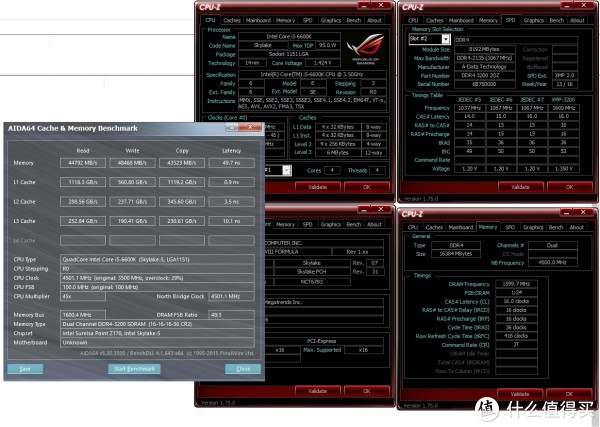Click Core Voltage value 1.424 V
Viewport: 600px width, 427px height.
[x=323, y=63]
